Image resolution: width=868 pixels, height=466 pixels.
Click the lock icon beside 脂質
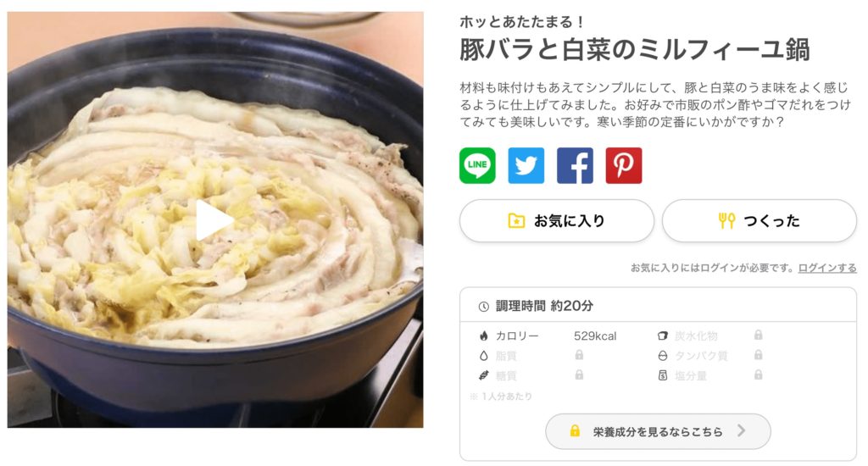[x=579, y=355]
